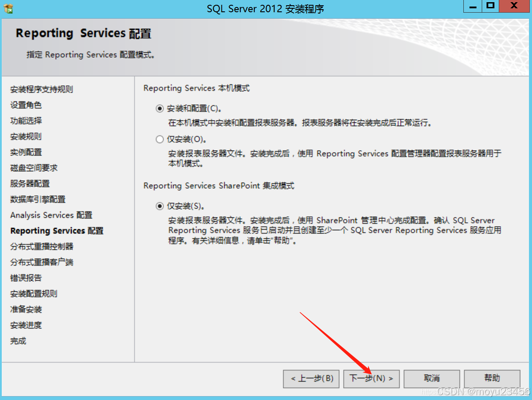Viewport: 532px width, 400px height.
Task: Click the 上一步(B) button
Action: [x=311, y=379]
